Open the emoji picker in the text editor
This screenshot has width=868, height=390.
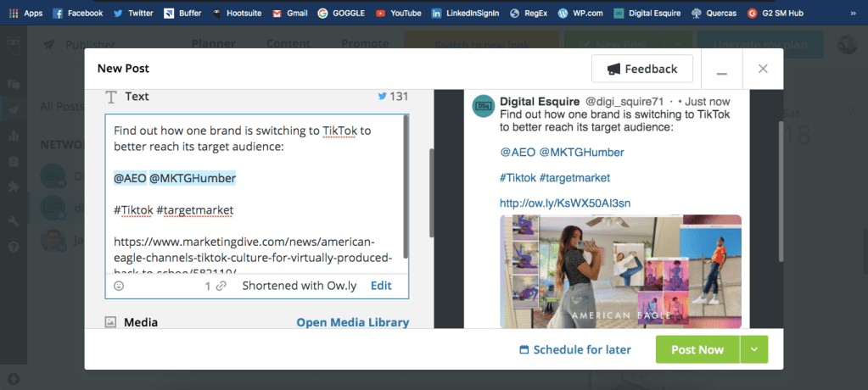(119, 286)
